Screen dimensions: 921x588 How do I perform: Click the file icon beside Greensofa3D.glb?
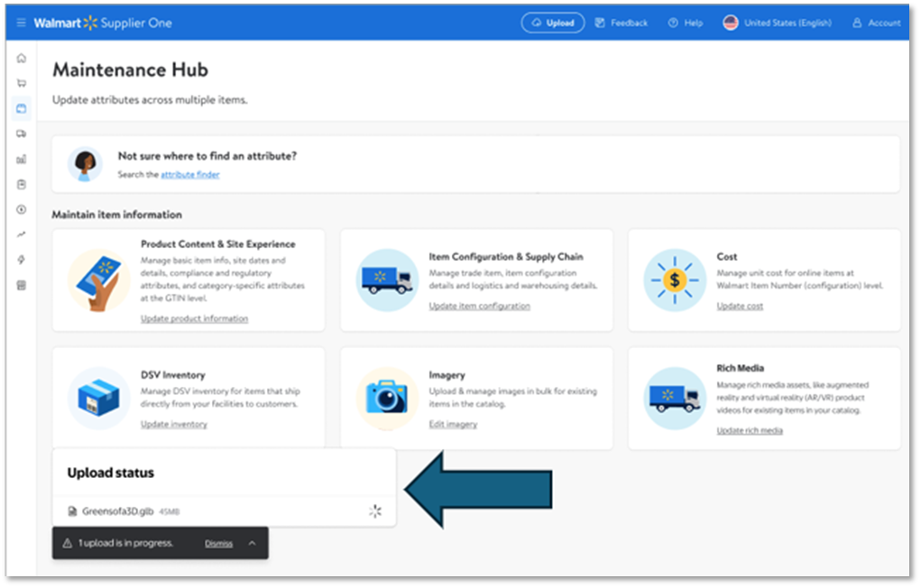click(x=72, y=511)
